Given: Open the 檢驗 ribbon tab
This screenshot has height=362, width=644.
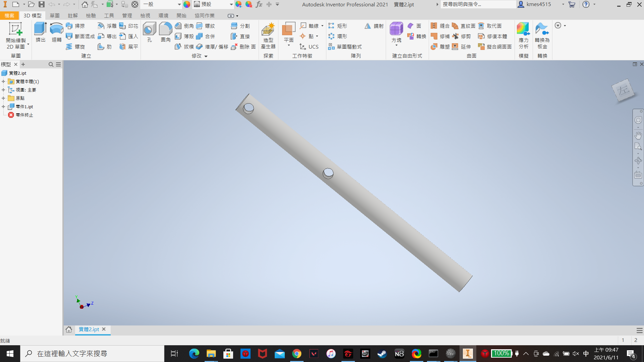Looking at the screenshot, I should click(91, 16).
